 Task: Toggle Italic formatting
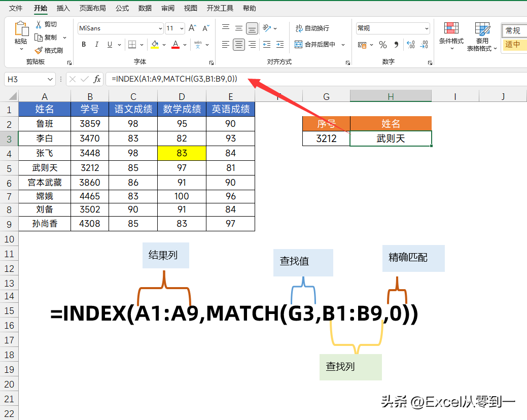(x=97, y=44)
